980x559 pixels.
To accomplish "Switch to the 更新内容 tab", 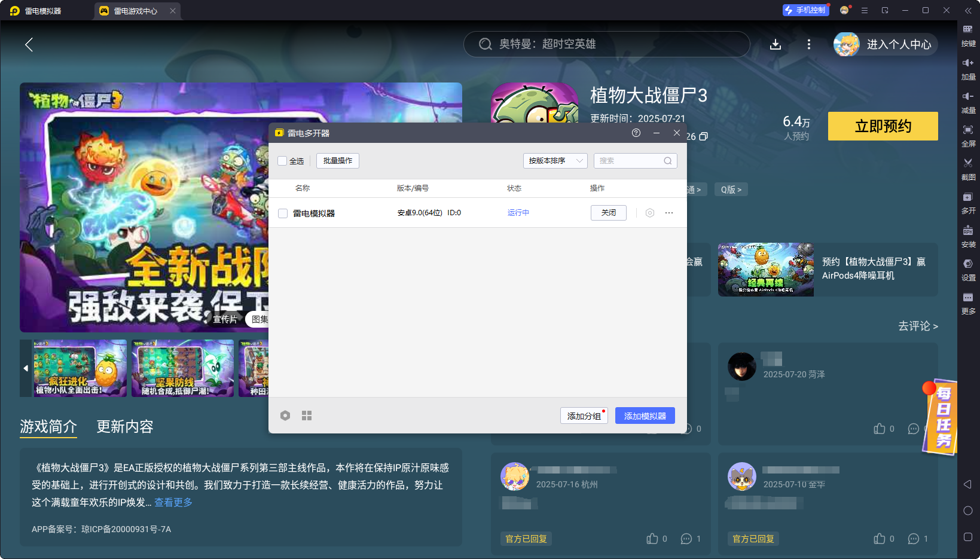I will 124,427.
